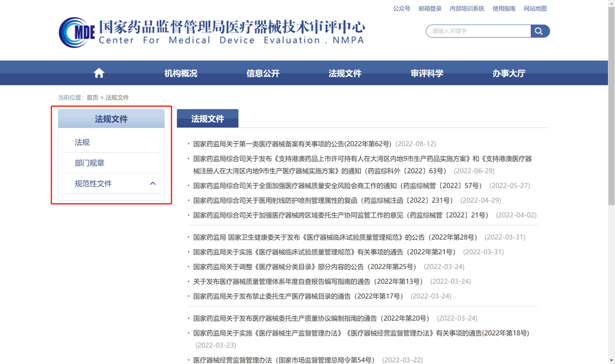Open 实施临床试验质量管理规范 通告 第21号
This screenshot has width=615, height=364.
(x=324, y=252)
